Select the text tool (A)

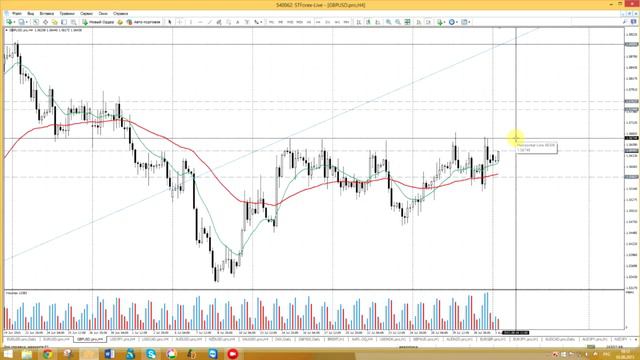pyautogui.click(x=238, y=22)
